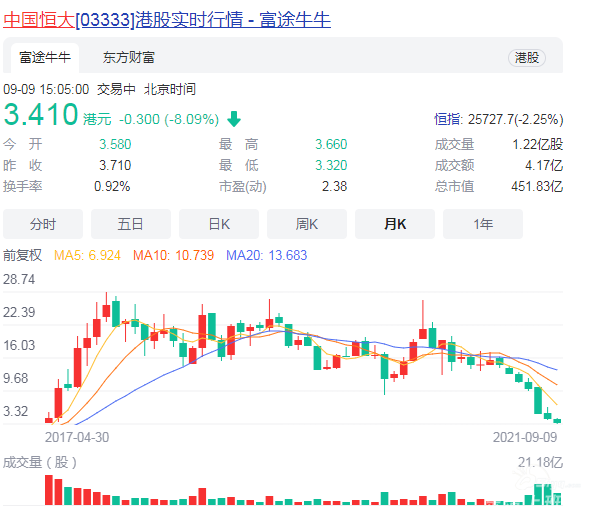Screen dimensions: 606x516
Task: Click the 今开 value 3.580
Action: [x=115, y=144]
